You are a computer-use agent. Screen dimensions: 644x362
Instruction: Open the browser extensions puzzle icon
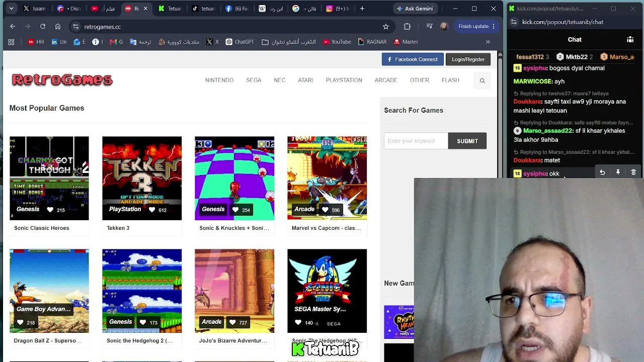407,27
